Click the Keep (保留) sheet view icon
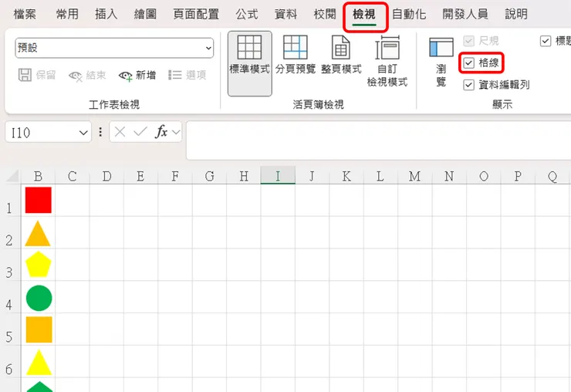This screenshot has width=571, height=392. click(x=25, y=75)
